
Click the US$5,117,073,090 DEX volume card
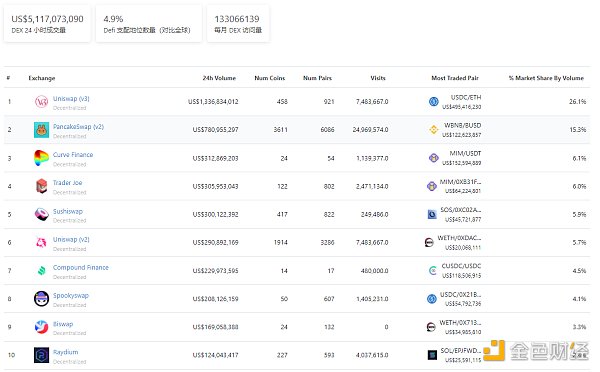(47, 24)
